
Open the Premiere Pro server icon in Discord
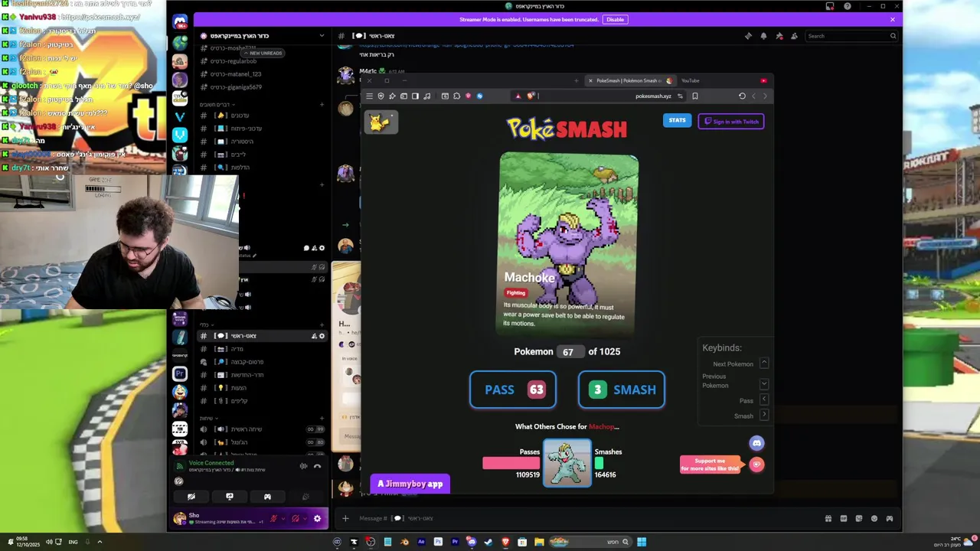[x=180, y=373]
